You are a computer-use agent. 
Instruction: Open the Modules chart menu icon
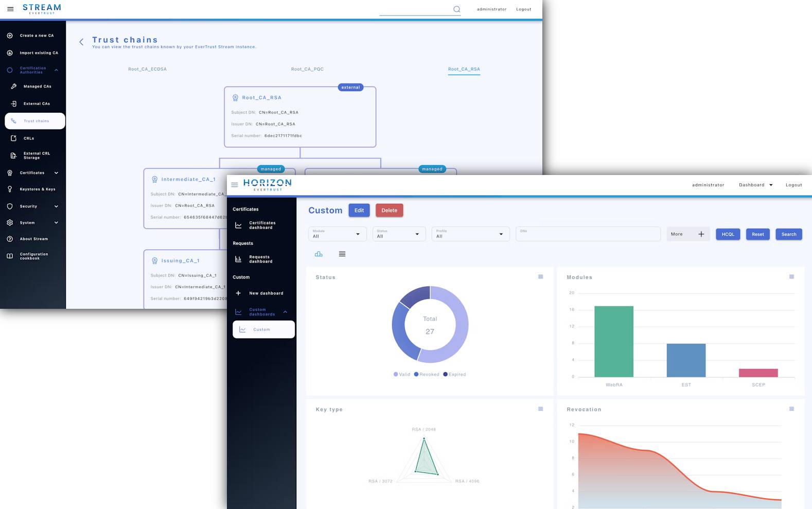coord(791,277)
